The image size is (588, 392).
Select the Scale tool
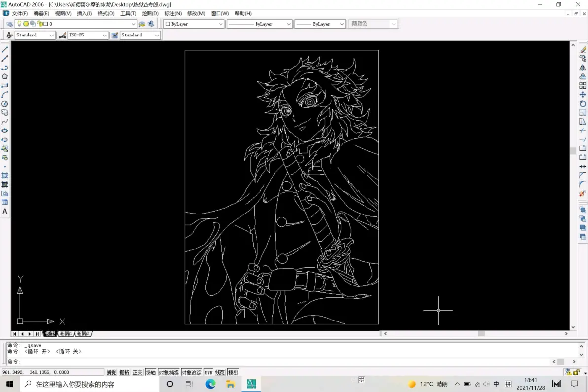coord(583,112)
